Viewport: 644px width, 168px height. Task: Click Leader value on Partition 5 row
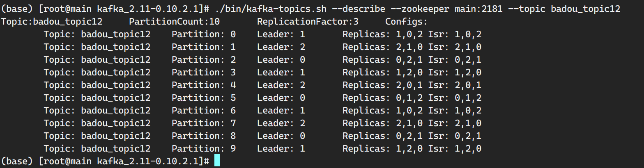(302, 98)
